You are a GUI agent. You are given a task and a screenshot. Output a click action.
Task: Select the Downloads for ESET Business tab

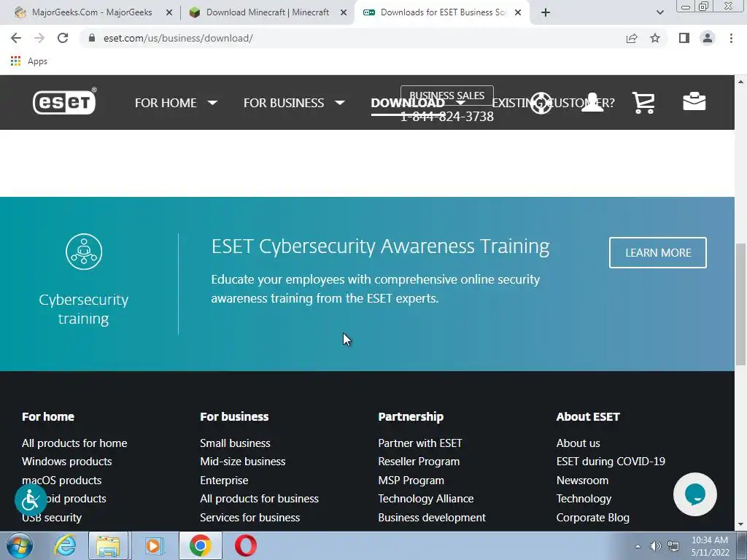441,13
